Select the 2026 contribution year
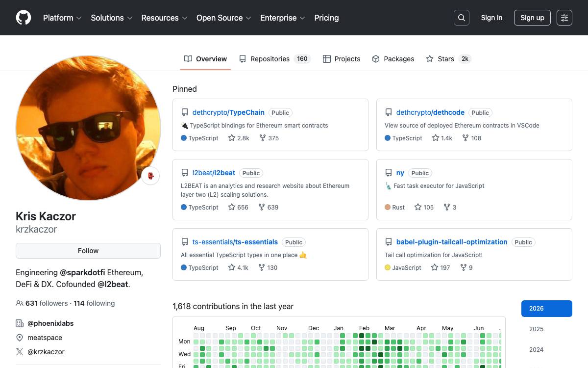The height and width of the screenshot is (368, 588). click(x=547, y=309)
